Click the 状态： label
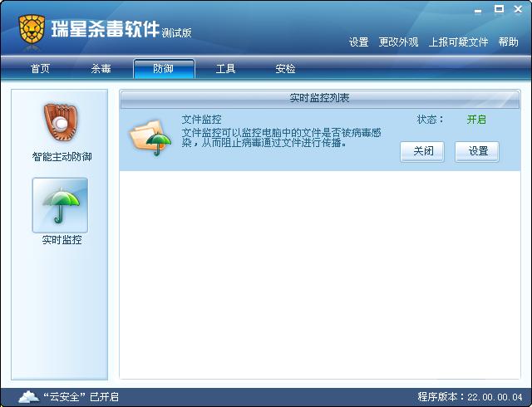Screen dimensions: 532x407 (x=431, y=120)
